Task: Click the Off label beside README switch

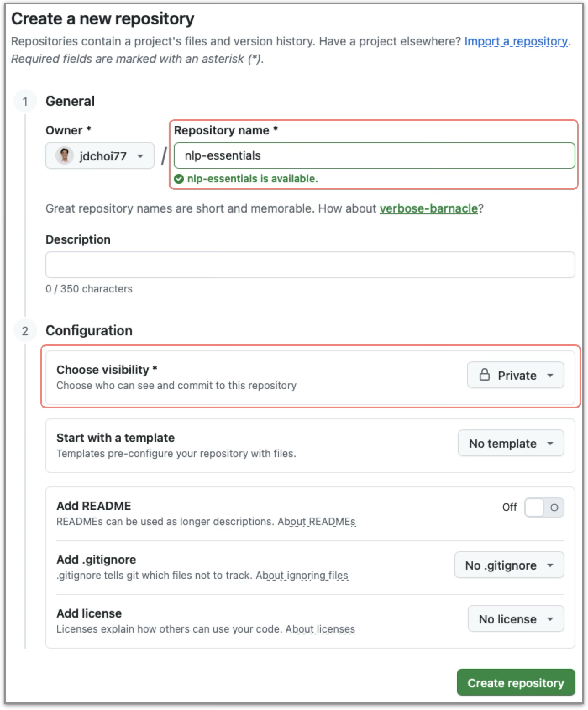Action: point(509,508)
